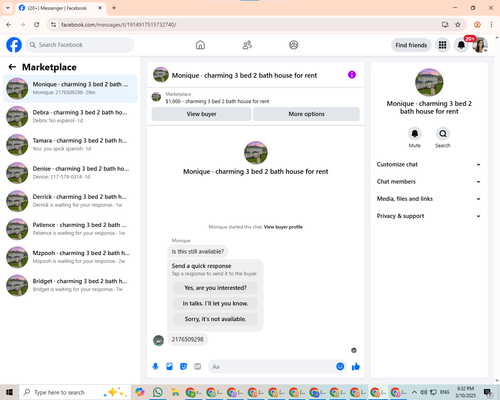Click the View buyer button

(x=201, y=114)
